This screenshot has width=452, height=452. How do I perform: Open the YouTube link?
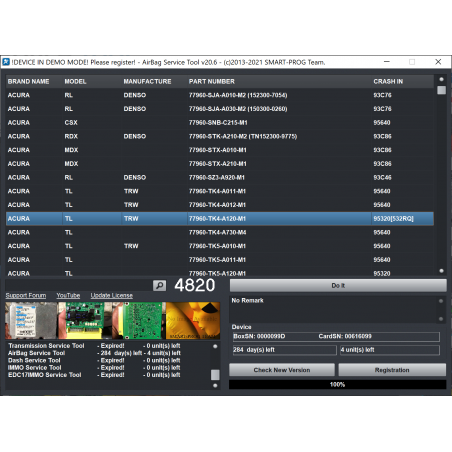(68, 296)
